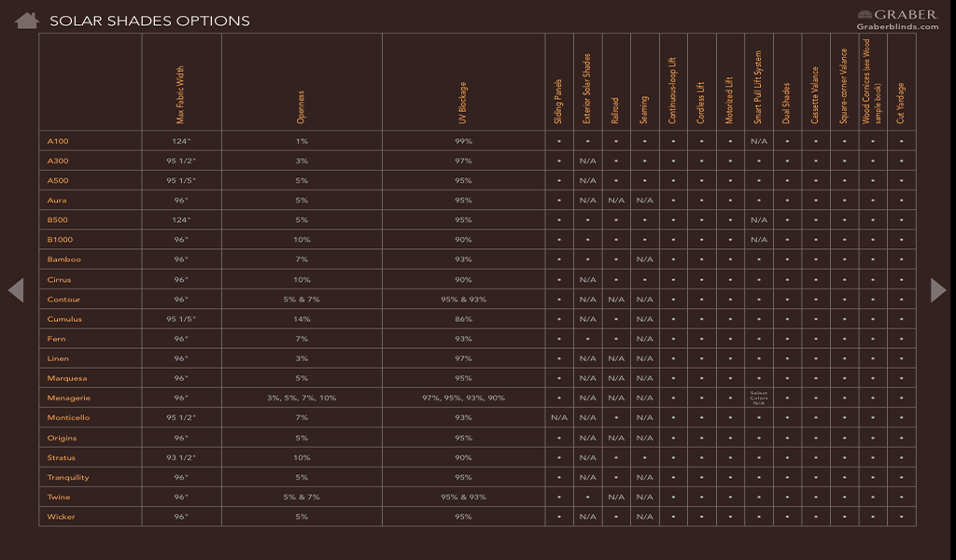Viewport: 956px width, 560px height.
Task: Visit Graberblinds.com via the header link
Action: (x=898, y=27)
